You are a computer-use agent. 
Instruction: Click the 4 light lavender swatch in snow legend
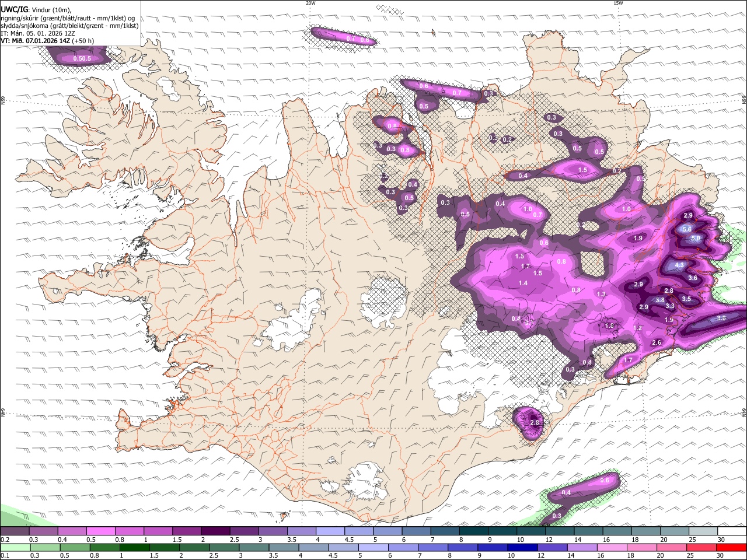(330, 531)
